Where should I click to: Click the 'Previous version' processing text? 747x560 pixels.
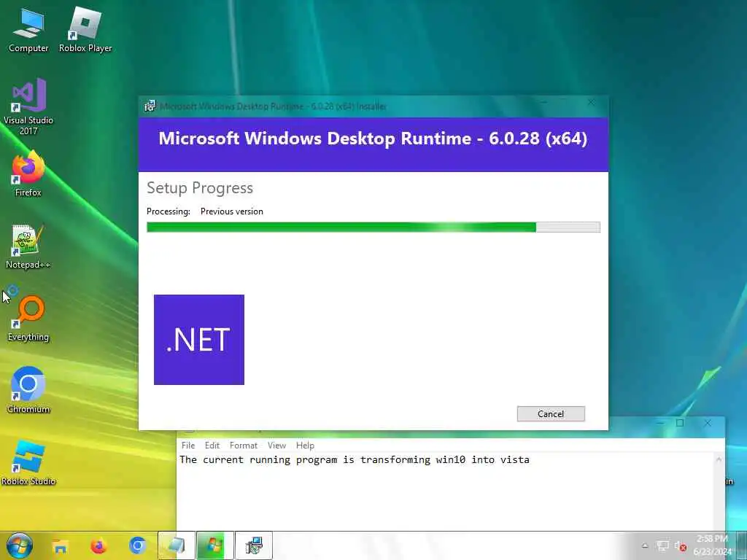pos(231,211)
